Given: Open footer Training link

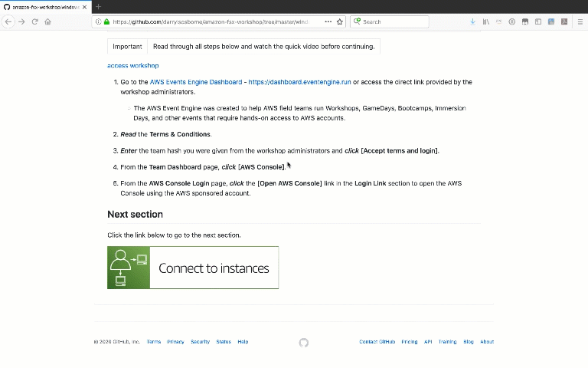Looking at the screenshot, I should (447, 342).
